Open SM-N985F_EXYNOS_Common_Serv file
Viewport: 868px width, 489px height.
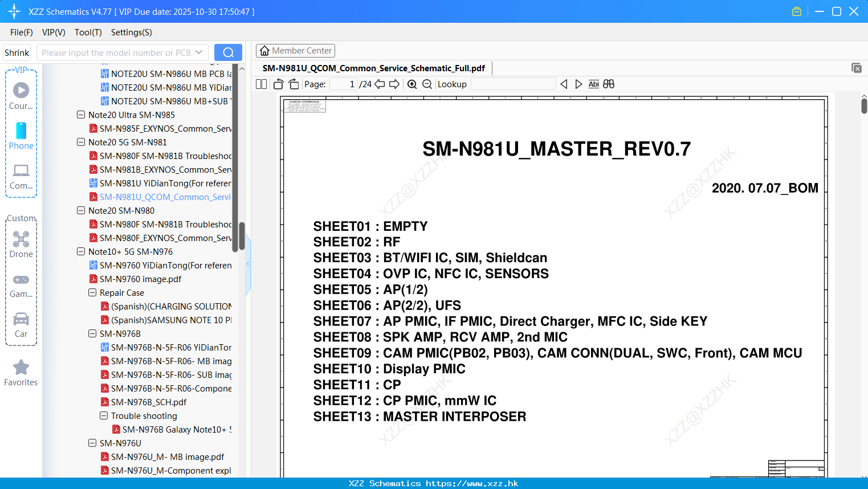click(160, 128)
